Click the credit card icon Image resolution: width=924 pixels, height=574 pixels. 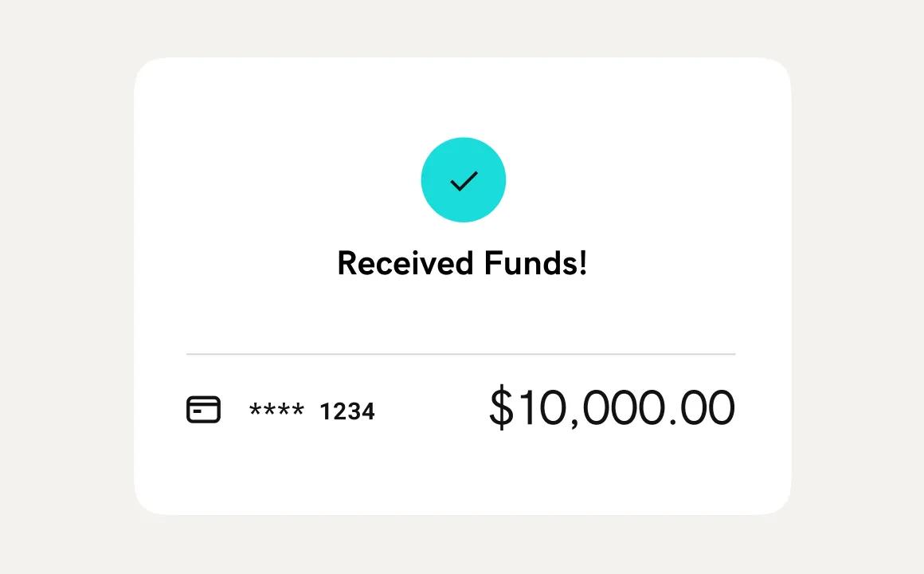(x=203, y=410)
